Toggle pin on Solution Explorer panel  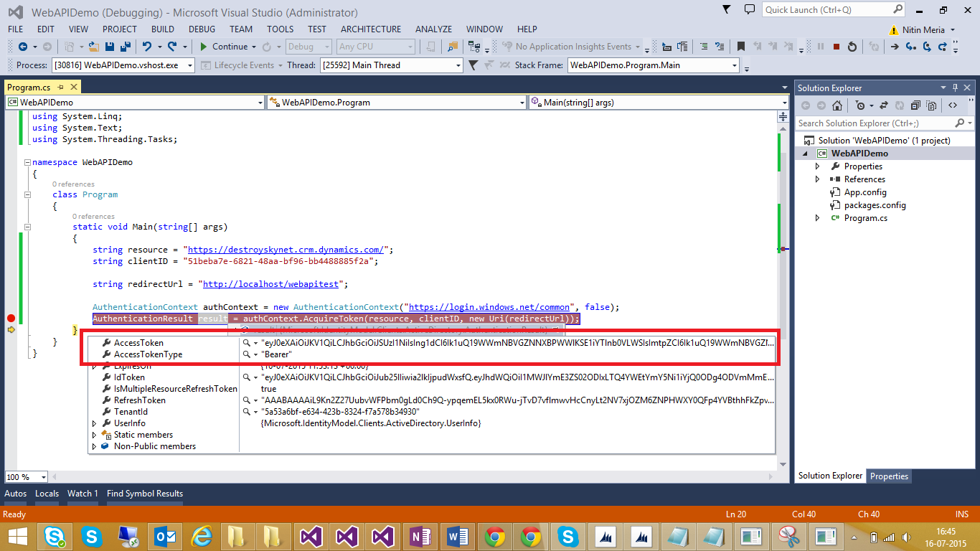[x=956, y=88]
